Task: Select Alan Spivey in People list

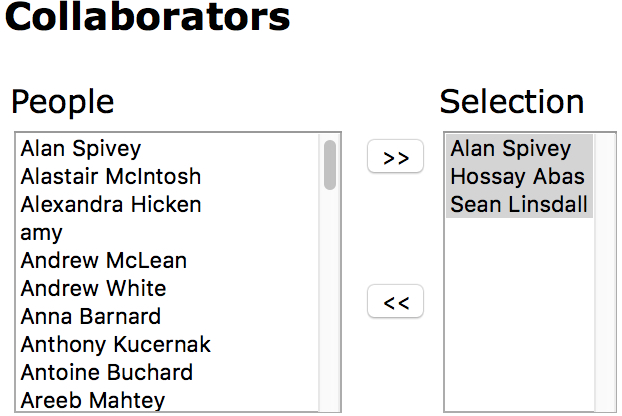Action: coord(81,149)
